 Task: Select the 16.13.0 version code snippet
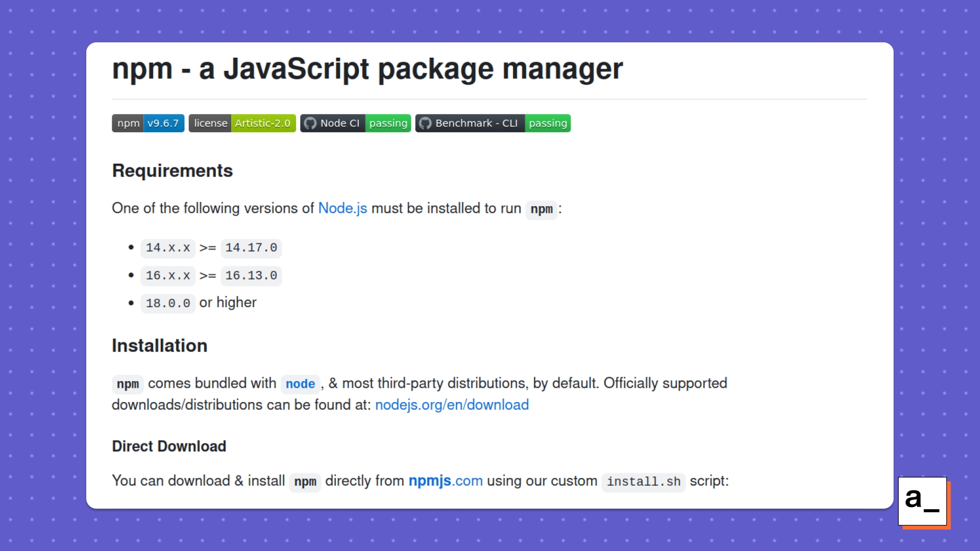[251, 276]
